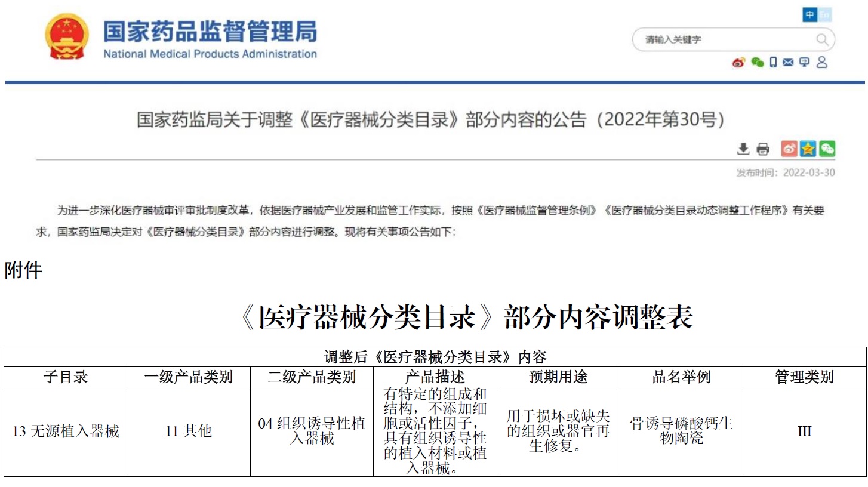Click the search magnifier icon

822,40
